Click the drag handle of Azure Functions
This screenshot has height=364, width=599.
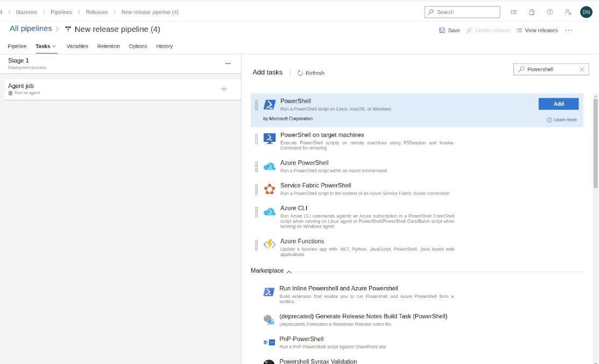pos(256,245)
